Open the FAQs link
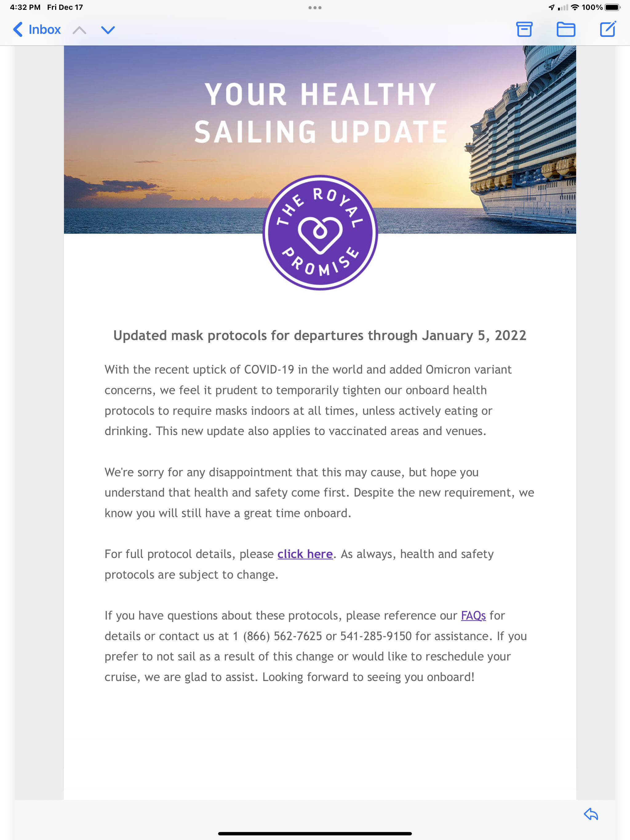 (473, 616)
